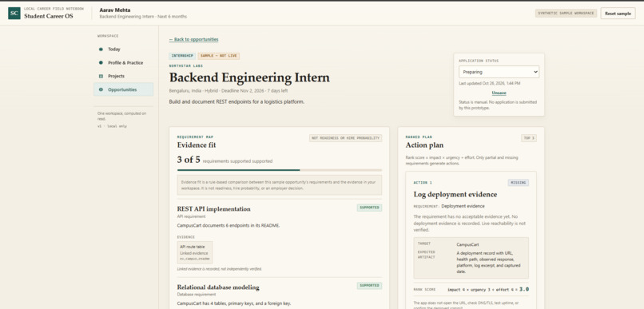Go to the Projects section

(123, 77)
